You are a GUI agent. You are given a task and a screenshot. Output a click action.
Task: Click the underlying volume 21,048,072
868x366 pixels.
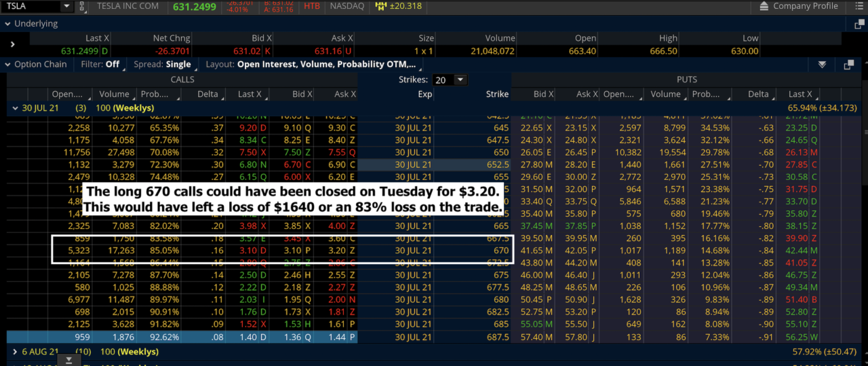click(x=491, y=51)
